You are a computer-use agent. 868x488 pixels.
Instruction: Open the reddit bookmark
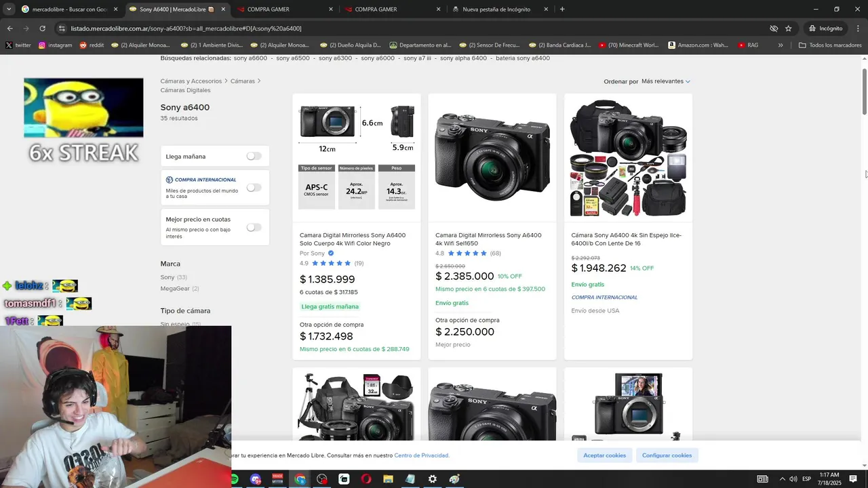tap(92, 45)
